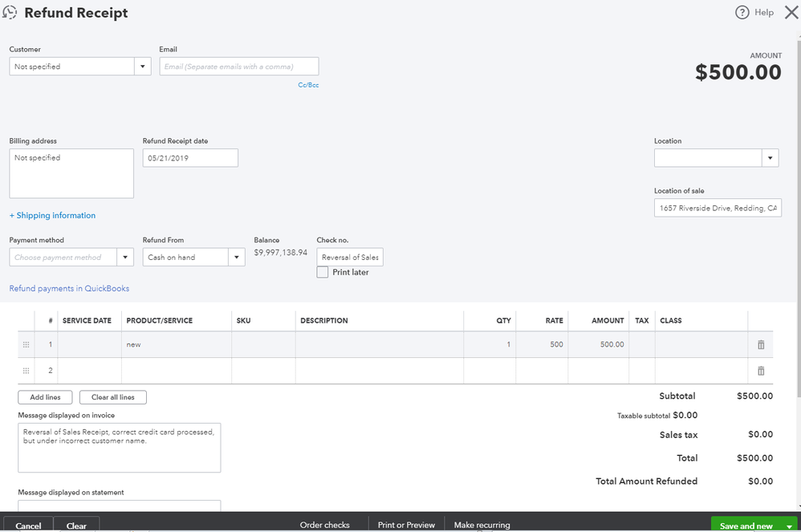Delete line 2 with trash icon
This screenshot has width=801, height=532.
(x=761, y=371)
